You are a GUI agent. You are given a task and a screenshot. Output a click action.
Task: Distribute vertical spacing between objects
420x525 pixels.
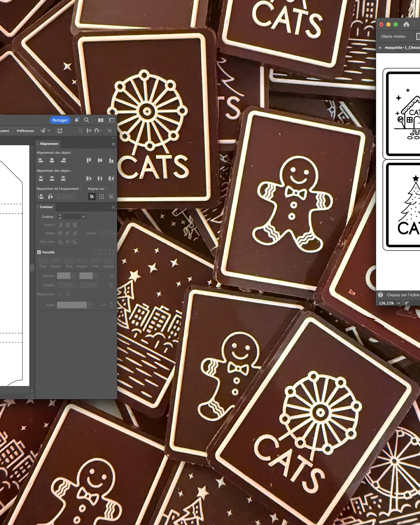pyautogui.click(x=41, y=197)
